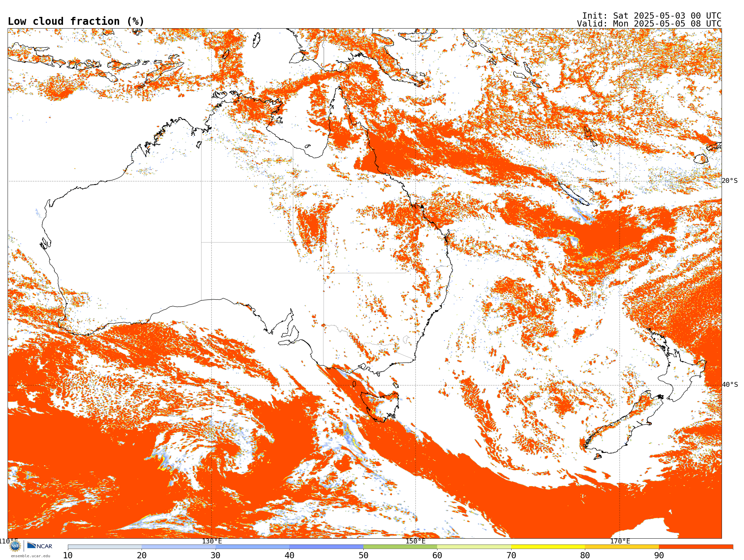The image size is (744, 560).
Task: Click the colorbar tick label '80'
Action: (585, 556)
